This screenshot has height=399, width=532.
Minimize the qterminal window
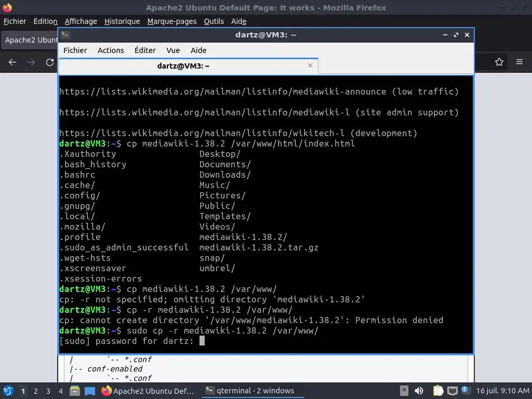[445, 35]
